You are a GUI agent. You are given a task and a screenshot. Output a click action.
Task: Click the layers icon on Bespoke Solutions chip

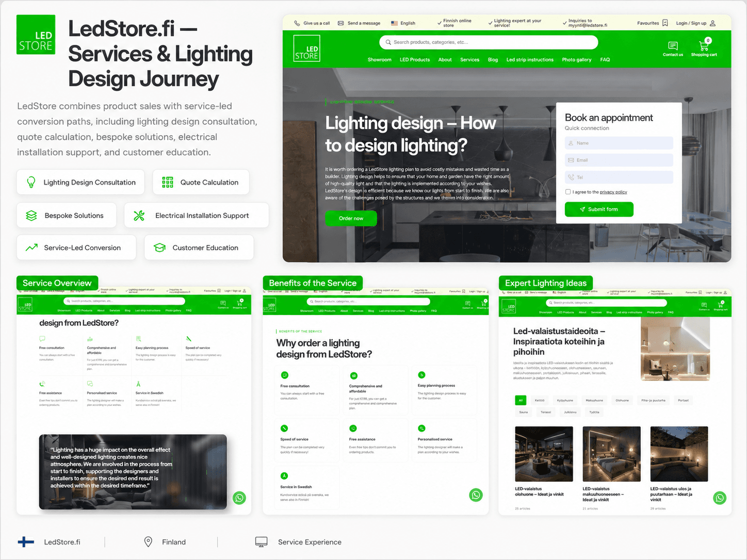31,216
